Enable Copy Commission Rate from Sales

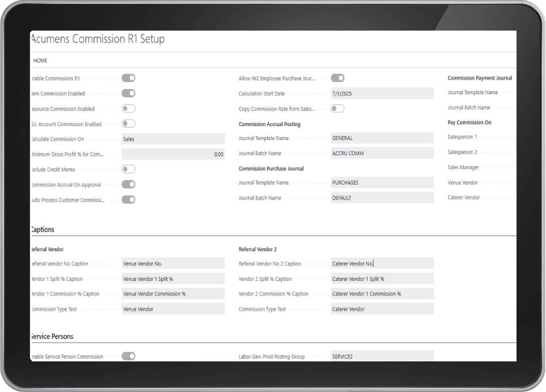337,109
